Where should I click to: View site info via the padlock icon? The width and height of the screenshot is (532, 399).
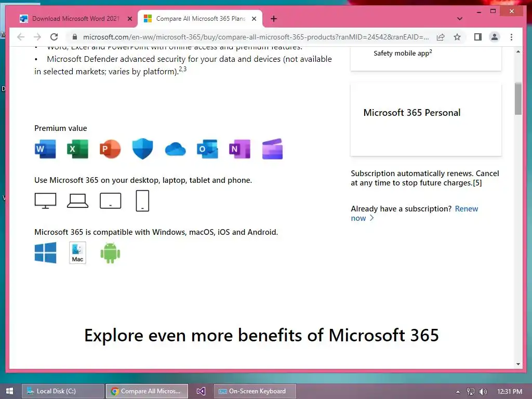tap(75, 37)
